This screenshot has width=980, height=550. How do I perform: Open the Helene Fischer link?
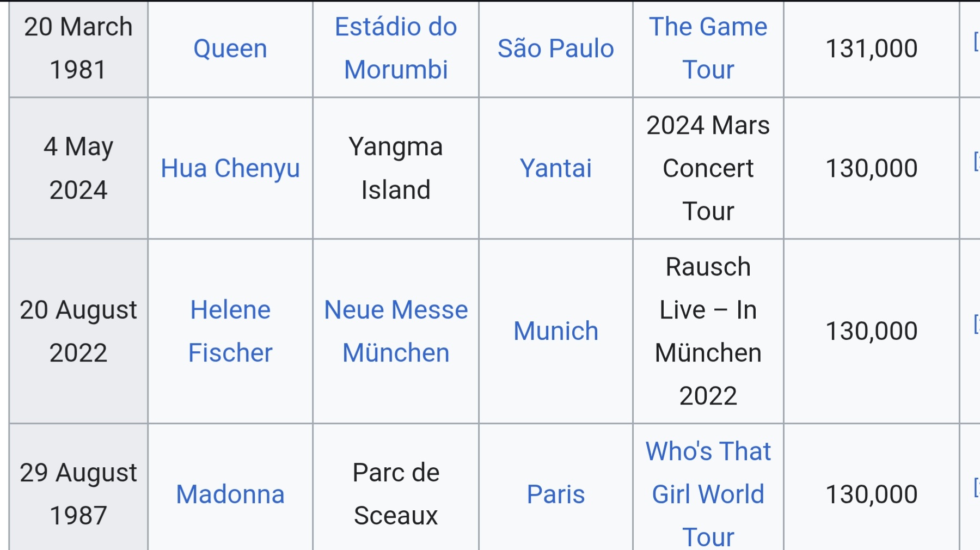click(230, 331)
